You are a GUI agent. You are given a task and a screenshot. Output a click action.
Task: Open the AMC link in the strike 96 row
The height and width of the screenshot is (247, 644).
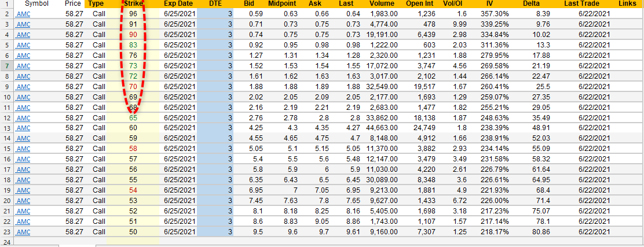[x=23, y=14]
